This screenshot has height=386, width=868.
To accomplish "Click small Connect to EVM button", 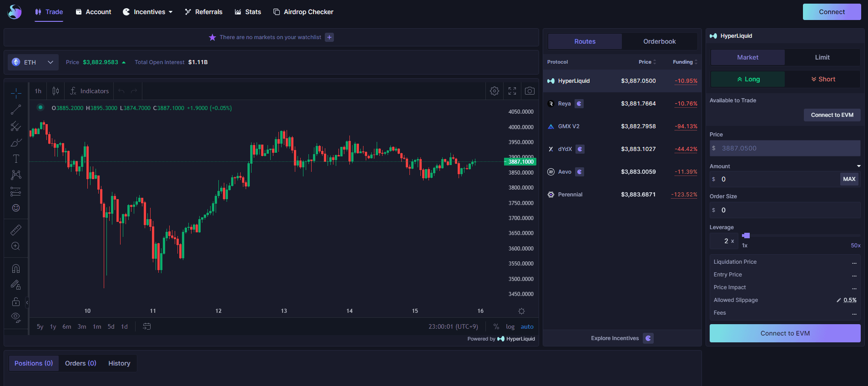I will (x=832, y=115).
